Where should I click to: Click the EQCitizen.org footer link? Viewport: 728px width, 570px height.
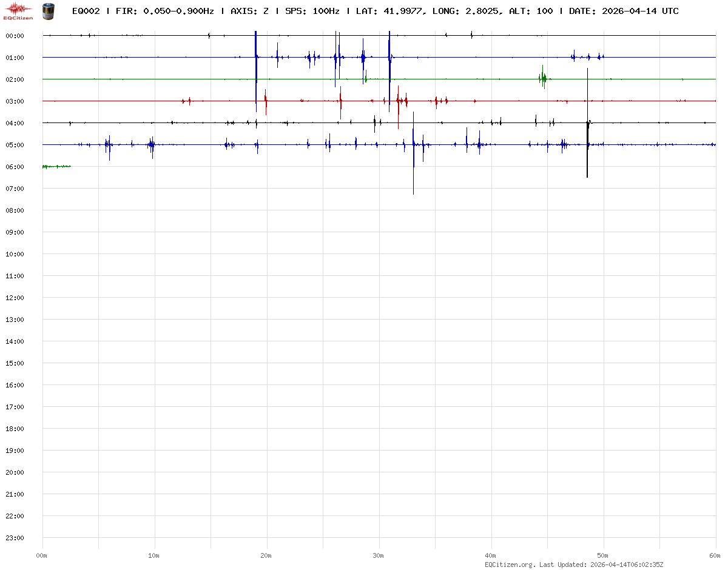[510, 565]
